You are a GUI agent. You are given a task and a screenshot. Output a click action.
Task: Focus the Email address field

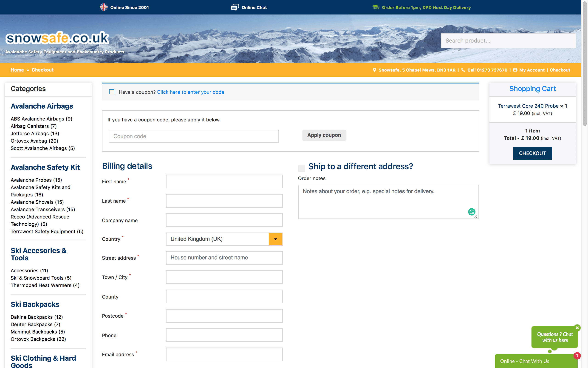tap(224, 354)
